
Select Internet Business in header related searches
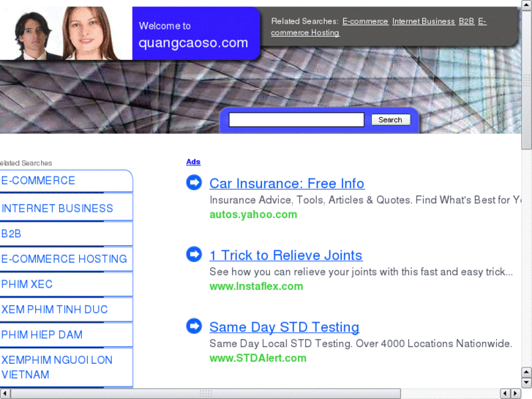click(x=424, y=21)
